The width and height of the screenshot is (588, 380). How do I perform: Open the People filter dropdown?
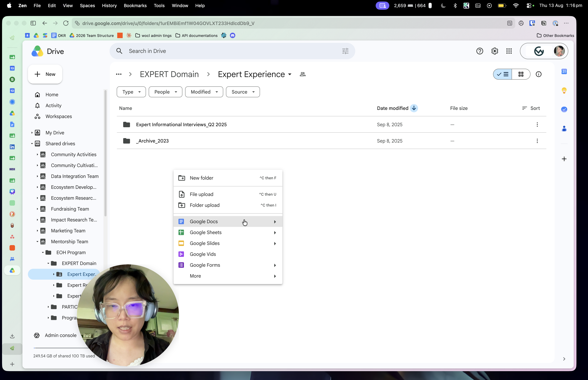pyautogui.click(x=165, y=92)
